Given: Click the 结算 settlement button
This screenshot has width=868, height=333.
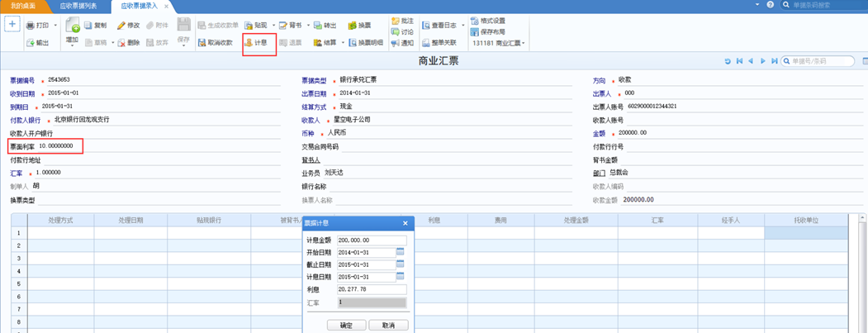Looking at the screenshot, I should pos(325,43).
